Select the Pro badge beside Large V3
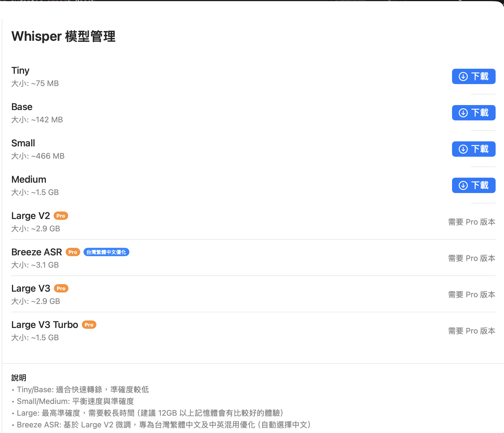 pyautogui.click(x=61, y=289)
